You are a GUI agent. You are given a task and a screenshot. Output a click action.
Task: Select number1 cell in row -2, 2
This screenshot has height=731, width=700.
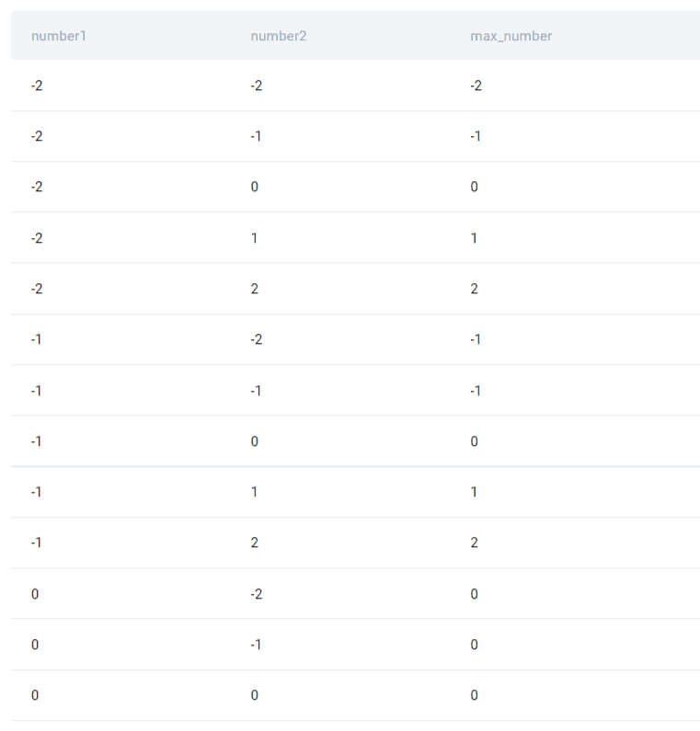click(37, 289)
